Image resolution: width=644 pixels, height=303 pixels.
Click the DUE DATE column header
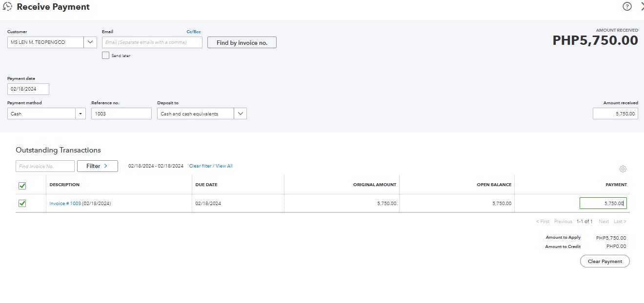[206, 185]
